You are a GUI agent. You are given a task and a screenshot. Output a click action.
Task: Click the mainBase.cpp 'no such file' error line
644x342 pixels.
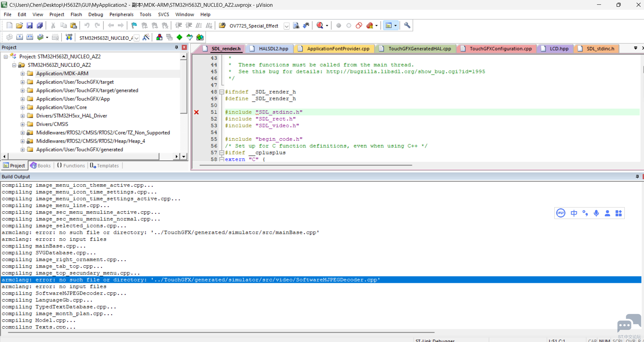click(161, 233)
